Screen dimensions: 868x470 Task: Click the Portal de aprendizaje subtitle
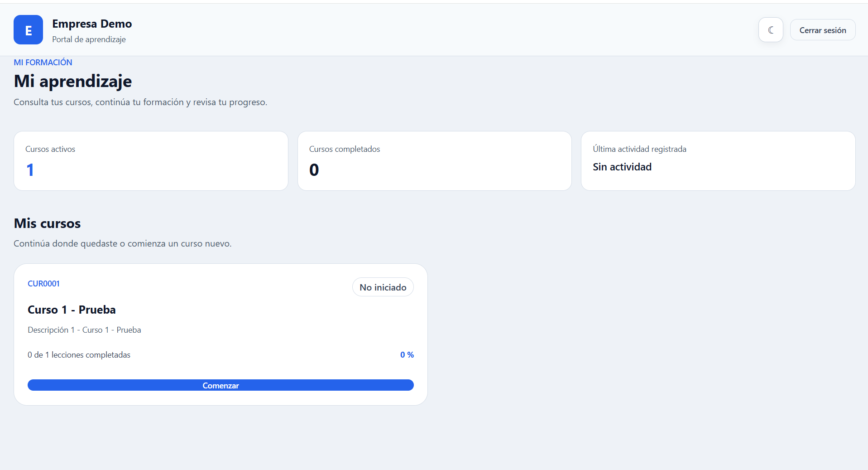click(89, 39)
